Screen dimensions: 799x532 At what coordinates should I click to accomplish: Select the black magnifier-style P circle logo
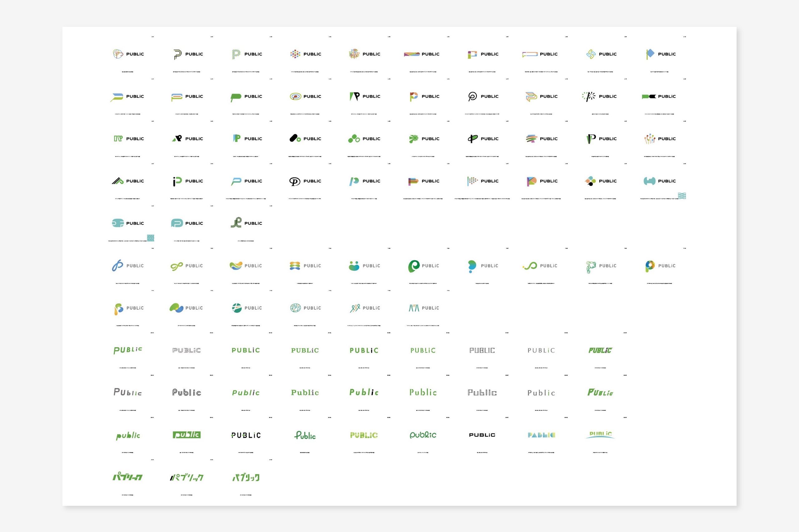[472, 96]
